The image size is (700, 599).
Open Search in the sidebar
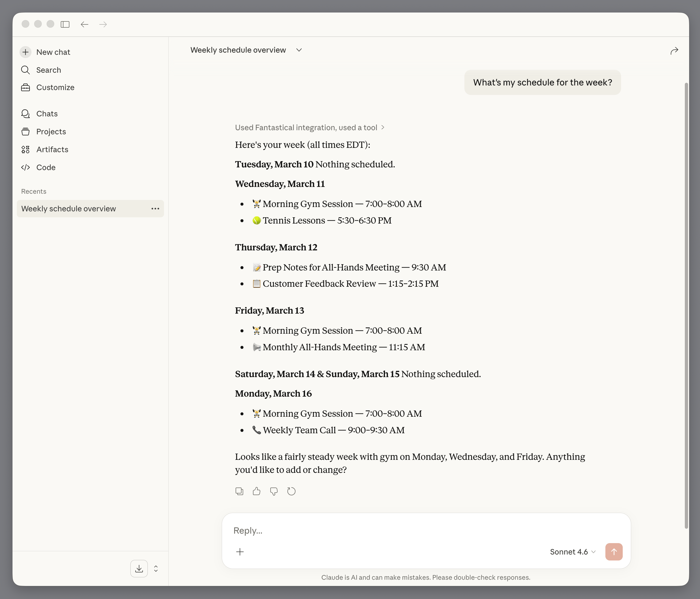coord(48,70)
